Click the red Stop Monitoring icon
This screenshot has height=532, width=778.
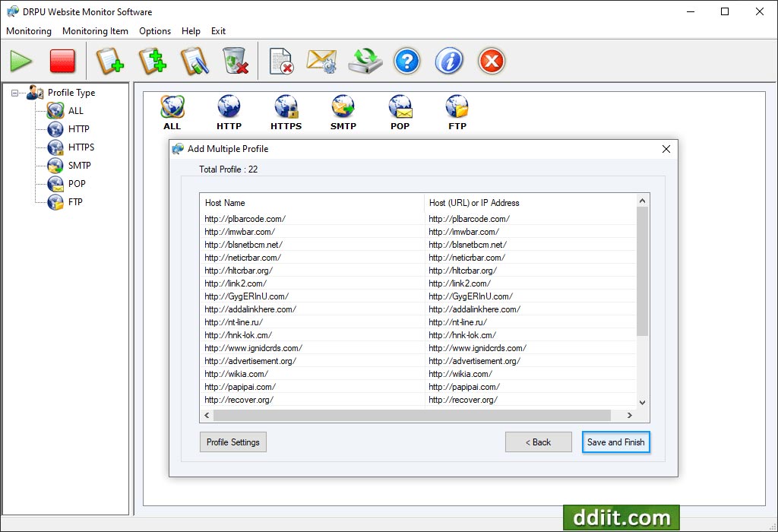coord(62,61)
